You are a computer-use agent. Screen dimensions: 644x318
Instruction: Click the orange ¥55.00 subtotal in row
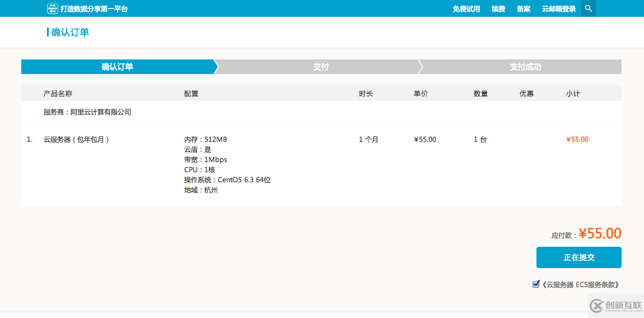click(577, 140)
